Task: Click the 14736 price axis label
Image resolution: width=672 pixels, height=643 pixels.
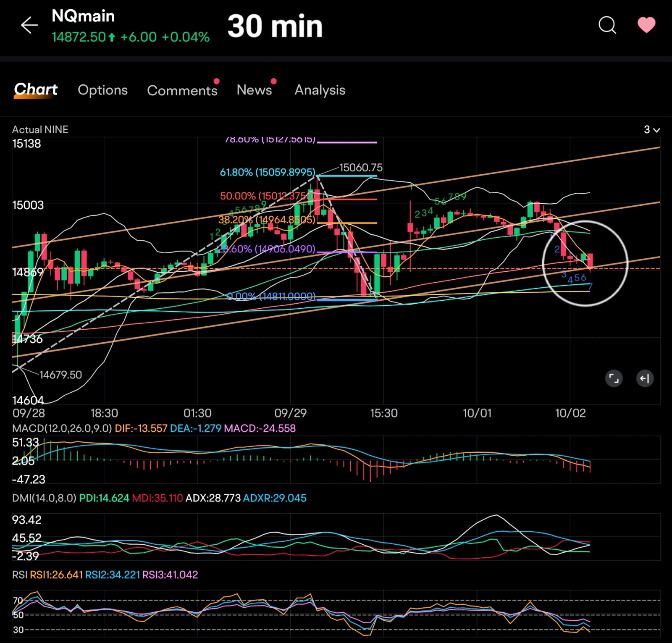Action: pyautogui.click(x=27, y=339)
